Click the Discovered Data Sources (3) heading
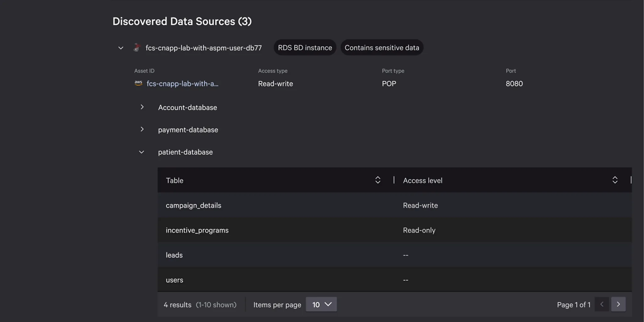 (182, 21)
